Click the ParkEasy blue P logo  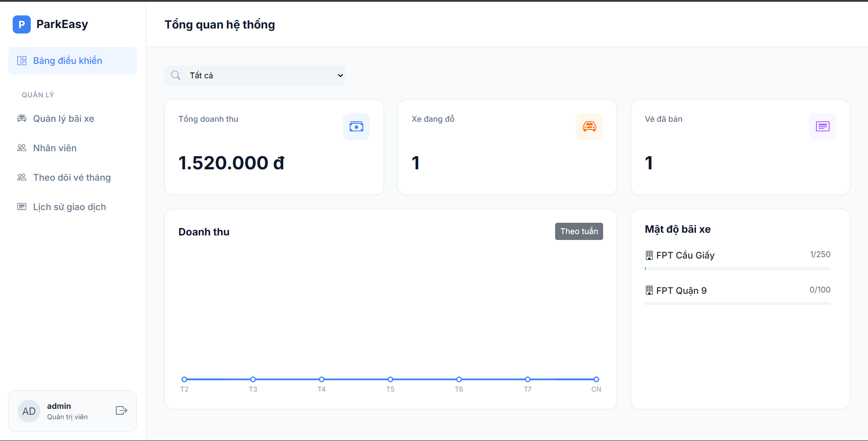point(21,24)
